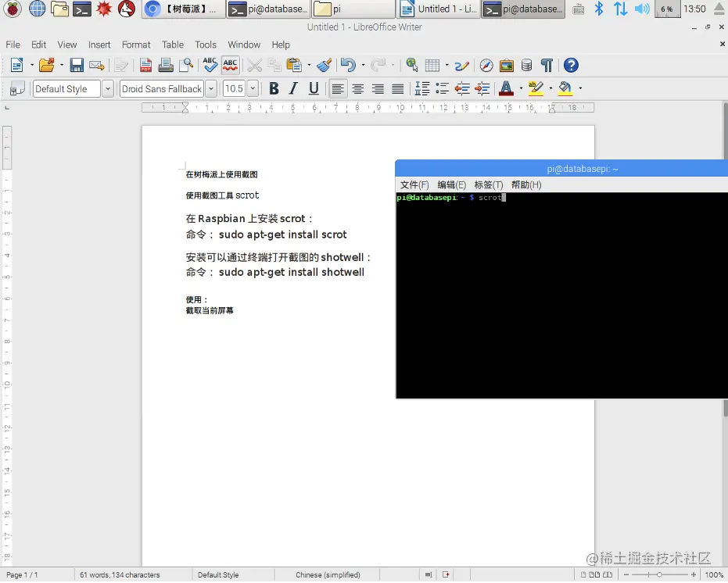
Task: Click the email document icon
Action: pyautogui.click(x=97, y=65)
